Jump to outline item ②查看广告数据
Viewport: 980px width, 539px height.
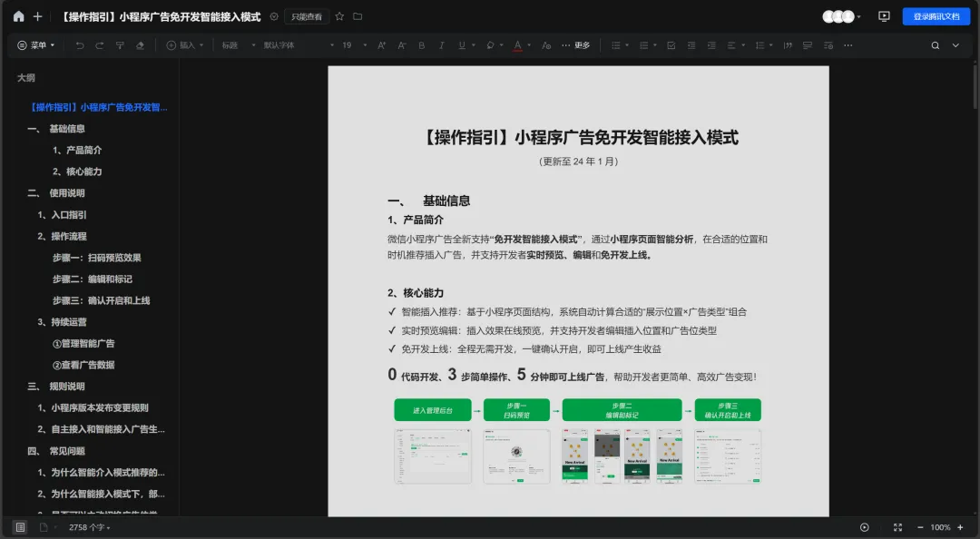[83, 365]
